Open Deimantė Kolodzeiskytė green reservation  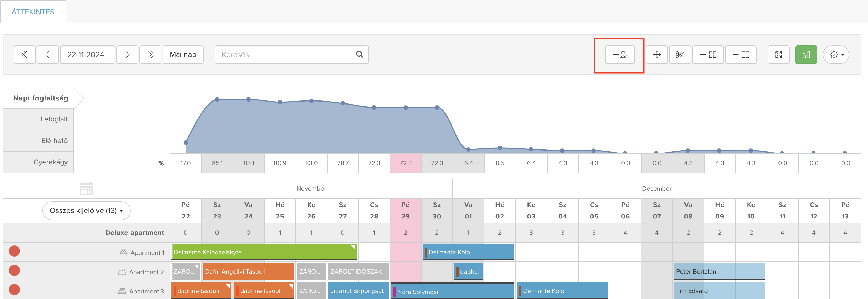(264, 252)
